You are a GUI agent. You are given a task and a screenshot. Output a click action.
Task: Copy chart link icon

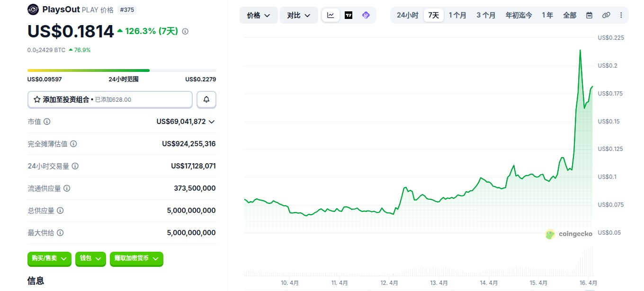click(x=606, y=15)
